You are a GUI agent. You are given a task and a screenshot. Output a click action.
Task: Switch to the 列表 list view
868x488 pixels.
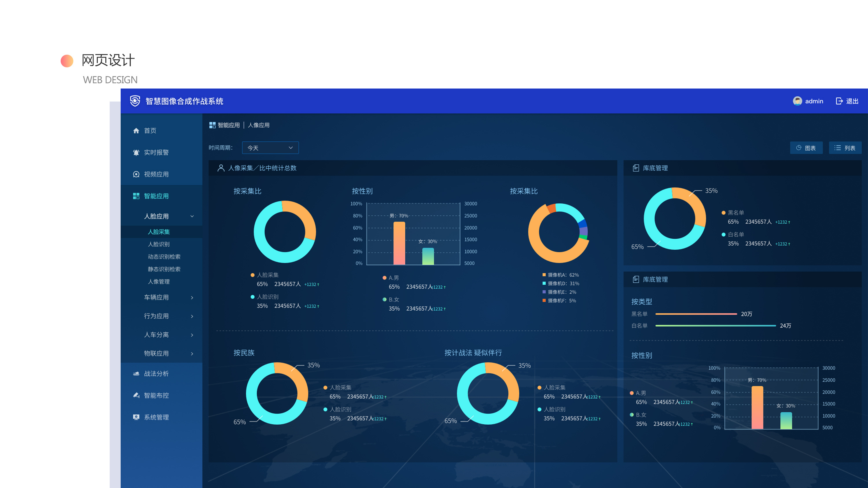point(845,148)
